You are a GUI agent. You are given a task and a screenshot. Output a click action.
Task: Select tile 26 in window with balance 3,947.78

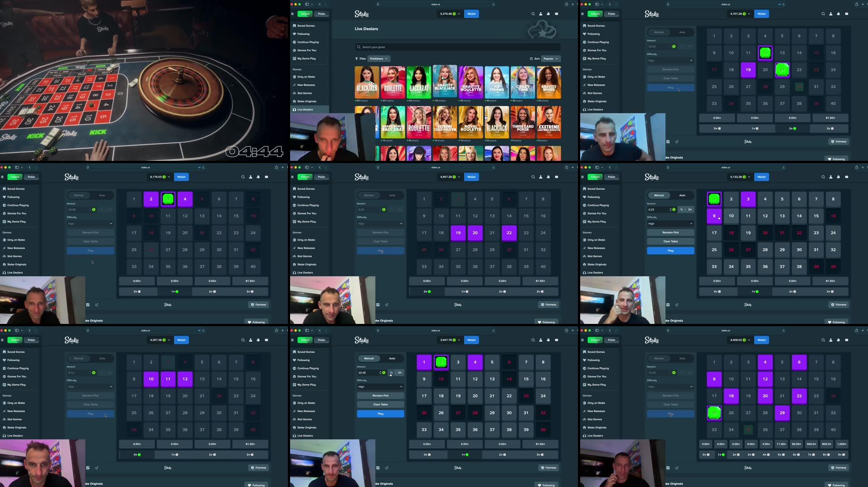pyautogui.click(x=441, y=413)
